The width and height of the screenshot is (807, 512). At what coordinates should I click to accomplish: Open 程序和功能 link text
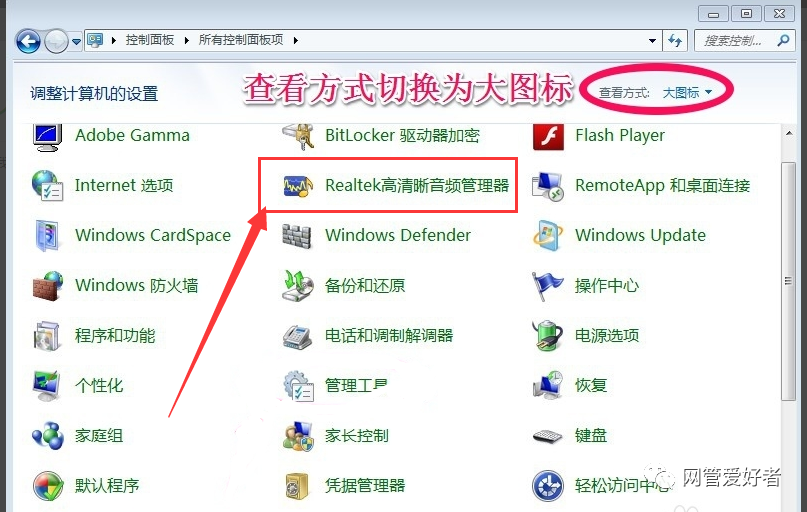pos(115,336)
